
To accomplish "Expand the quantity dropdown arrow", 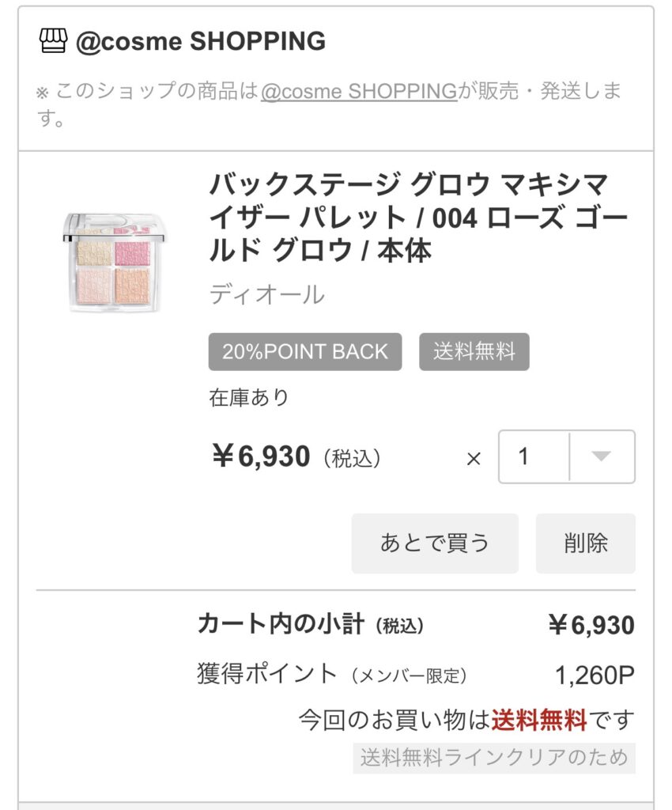I will (x=602, y=456).
